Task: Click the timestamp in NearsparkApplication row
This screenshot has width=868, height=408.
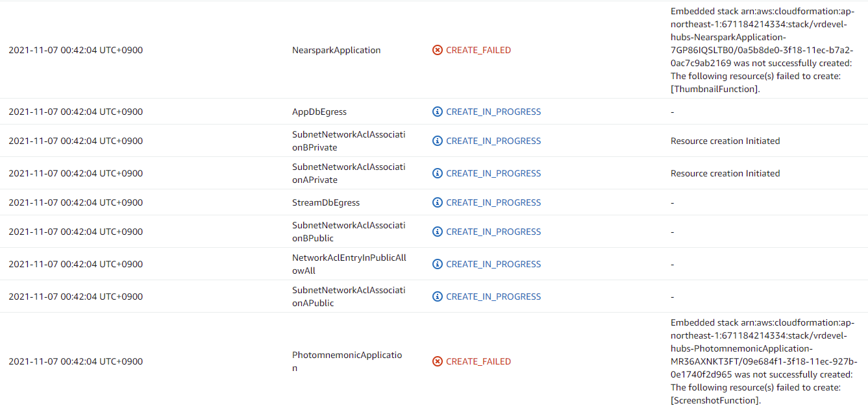Action: tap(75, 50)
